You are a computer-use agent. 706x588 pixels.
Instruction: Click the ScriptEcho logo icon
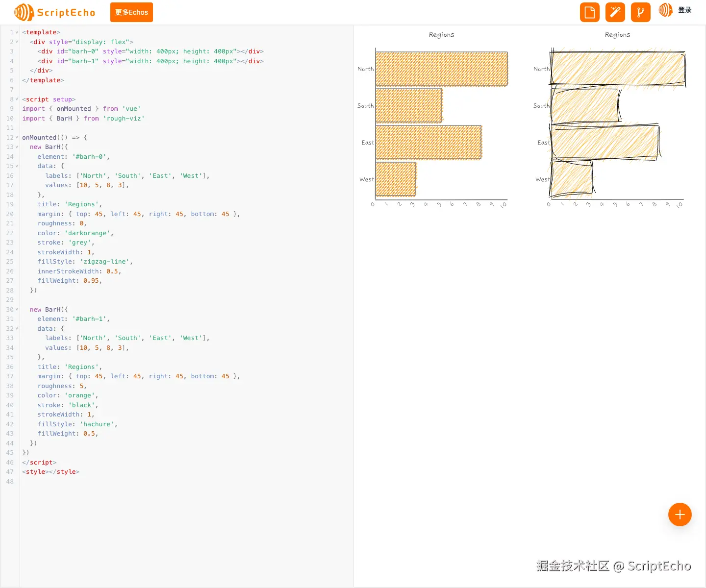click(24, 12)
